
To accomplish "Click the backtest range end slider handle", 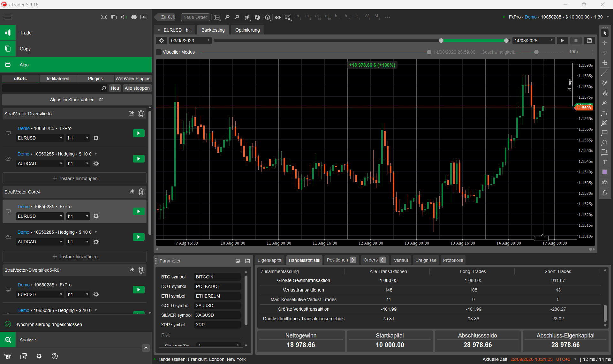I will coord(506,41).
